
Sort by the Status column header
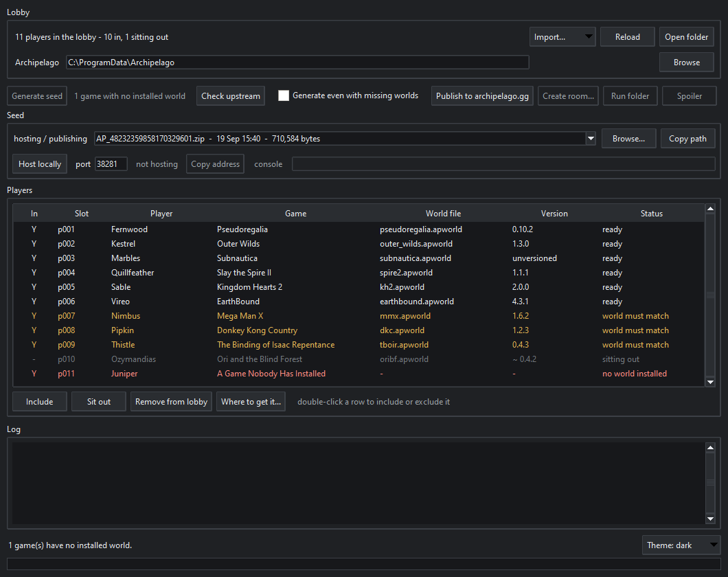coord(651,214)
